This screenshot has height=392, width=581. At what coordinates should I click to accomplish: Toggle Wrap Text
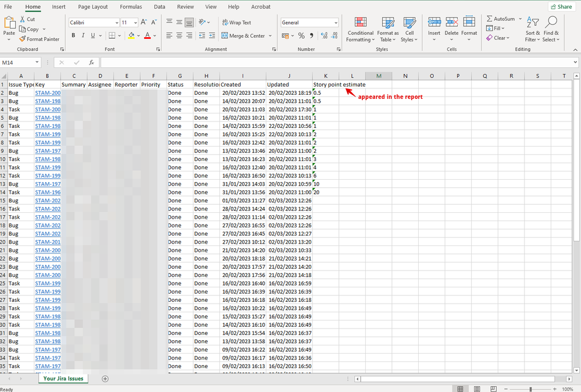click(236, 22)
